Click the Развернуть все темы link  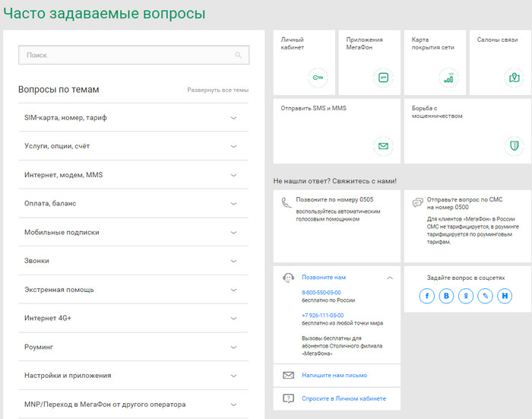(217, 90)
